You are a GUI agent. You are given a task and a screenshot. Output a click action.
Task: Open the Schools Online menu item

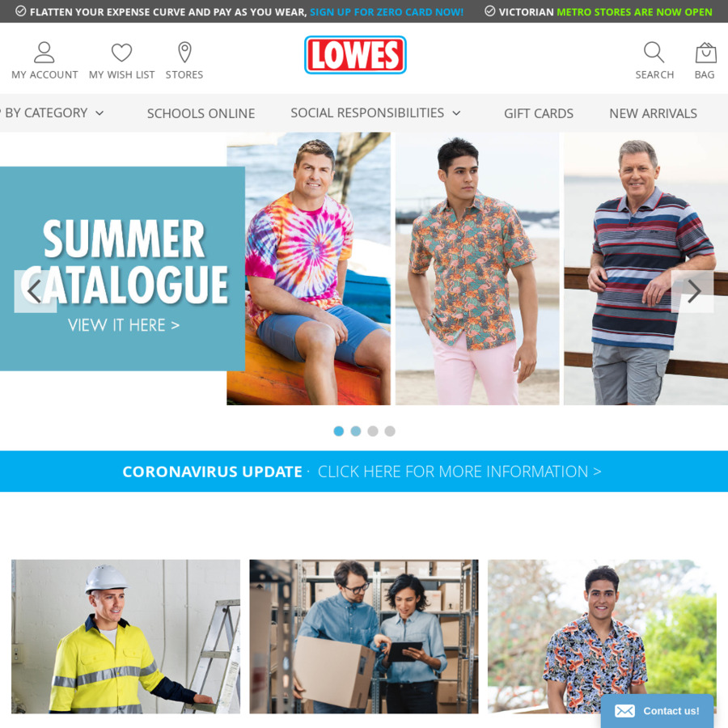(201, 113)
